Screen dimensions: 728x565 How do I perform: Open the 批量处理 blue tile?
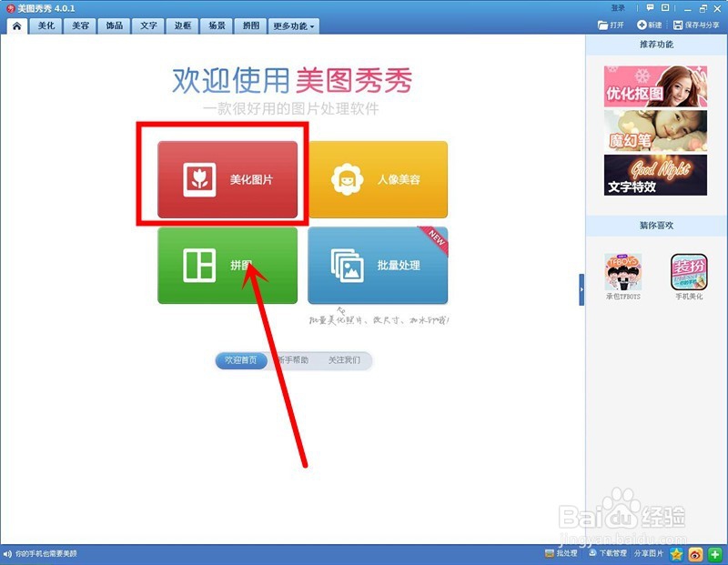pos(378,265)
